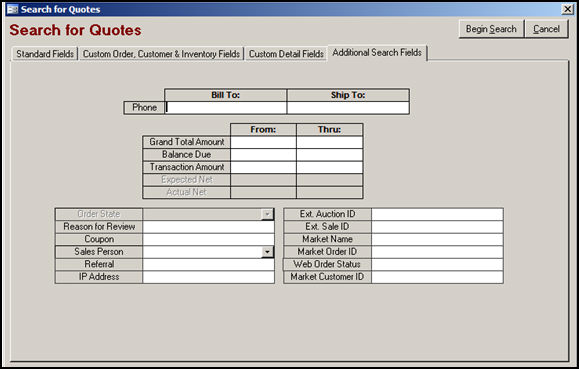Click the Bill To phone input field
Image resolution: width=579 pixels, height=369 pixels.
click(226, 107)
